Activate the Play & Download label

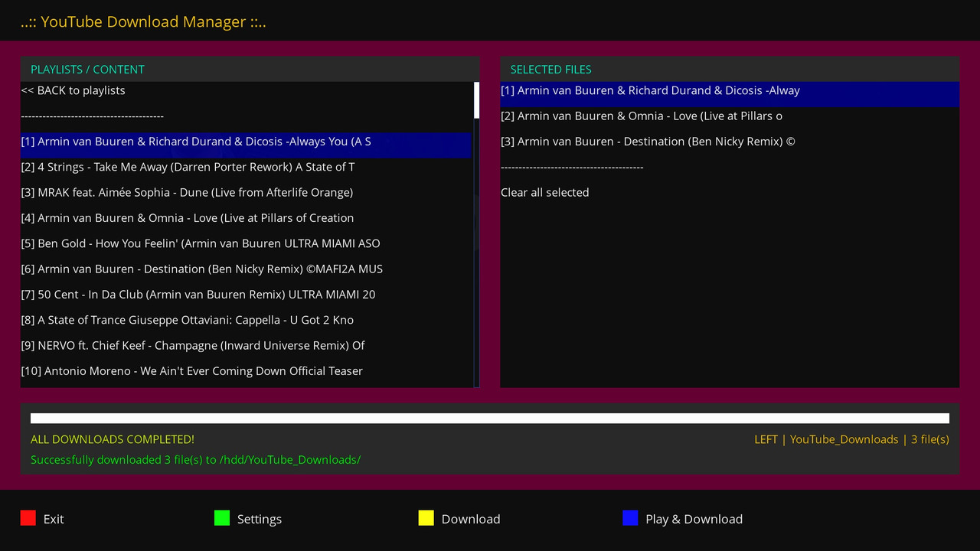[x=694, y=519]
